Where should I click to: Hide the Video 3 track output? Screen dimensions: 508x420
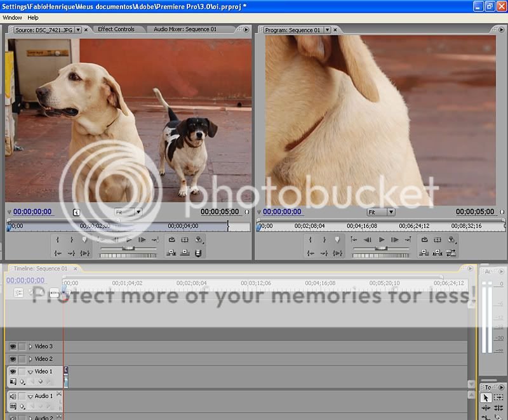tap(12, 346)
